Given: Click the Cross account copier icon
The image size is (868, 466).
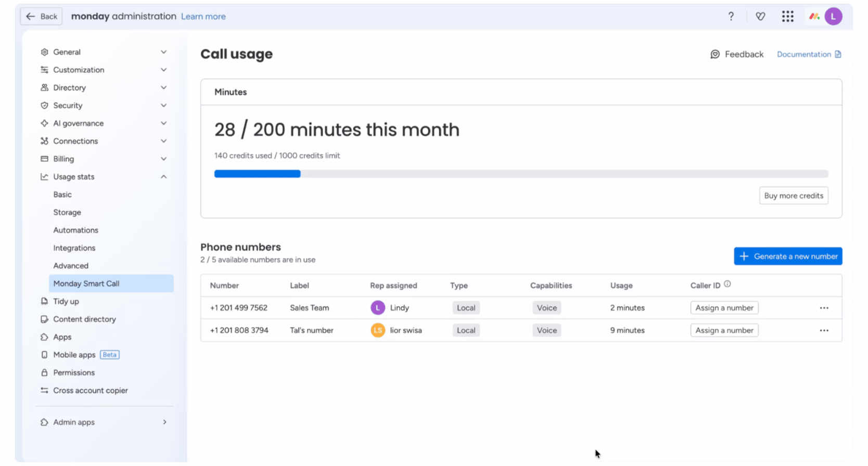Looking at the screenshot, I should click(44, 390).
